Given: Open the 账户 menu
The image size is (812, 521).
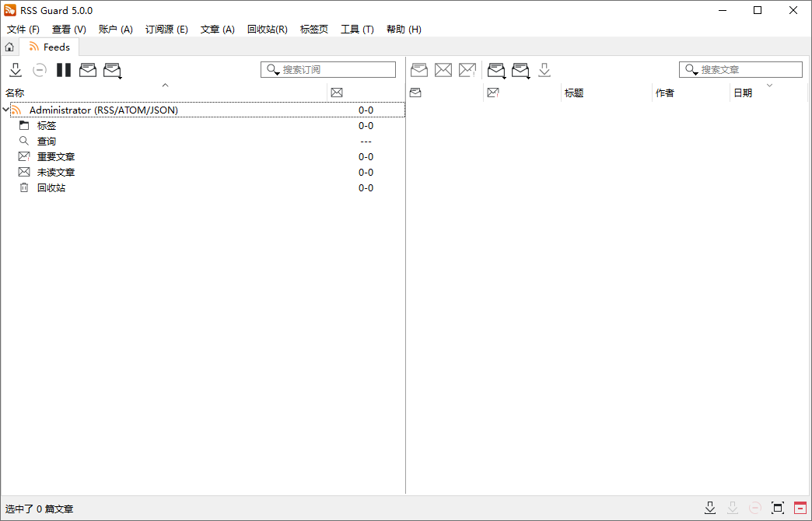Looking at the screenshot, I should 115,29.
